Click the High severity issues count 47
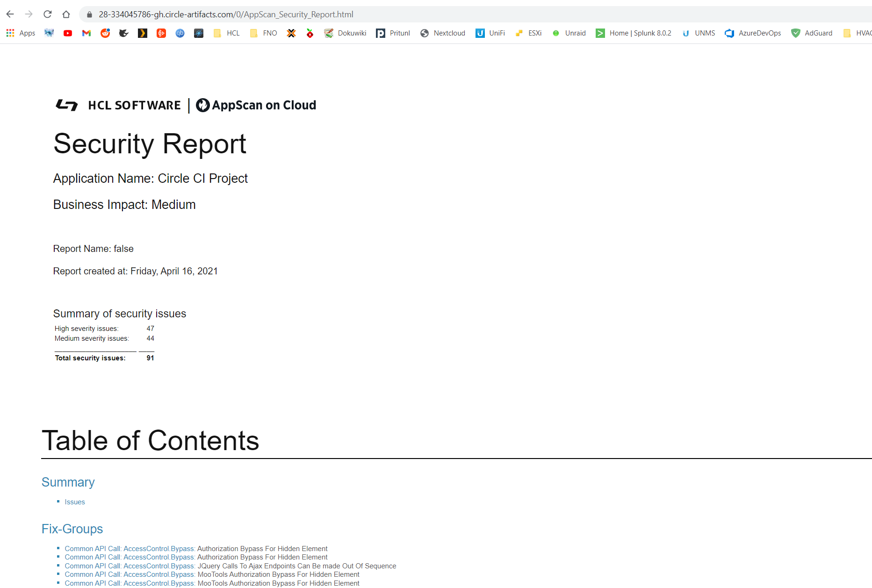Viewport: 872px width, 588px height. point(150,329)
